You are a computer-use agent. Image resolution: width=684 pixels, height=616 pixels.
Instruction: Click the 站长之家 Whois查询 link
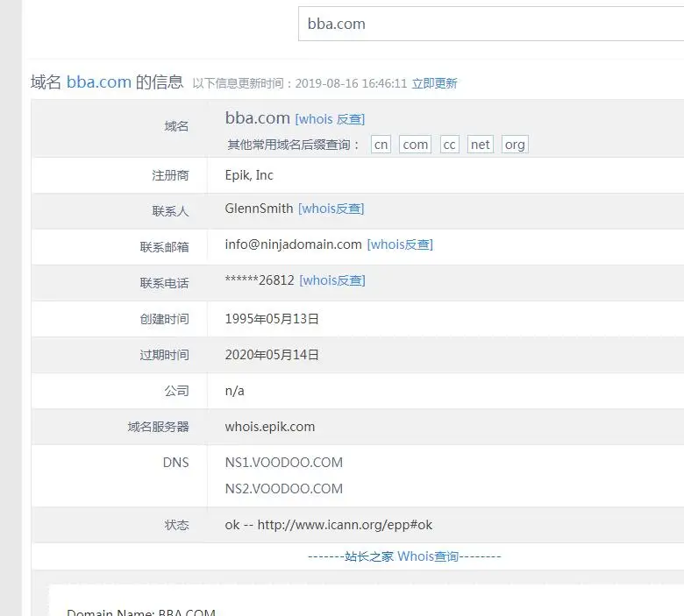pyautogui.click(x=404, y=556)
